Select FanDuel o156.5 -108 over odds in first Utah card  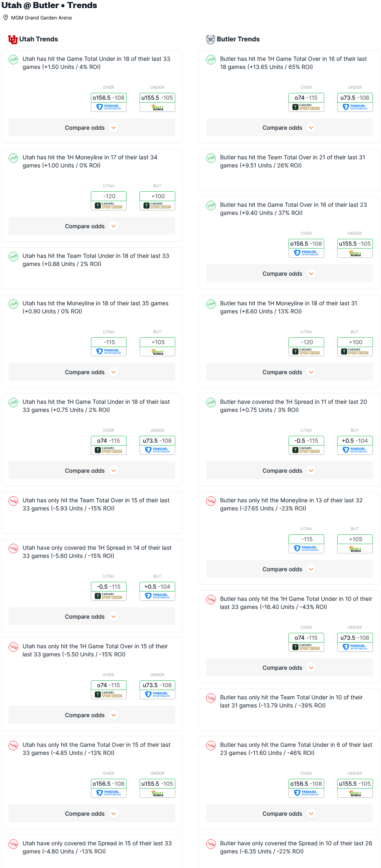tap(109, 102)
